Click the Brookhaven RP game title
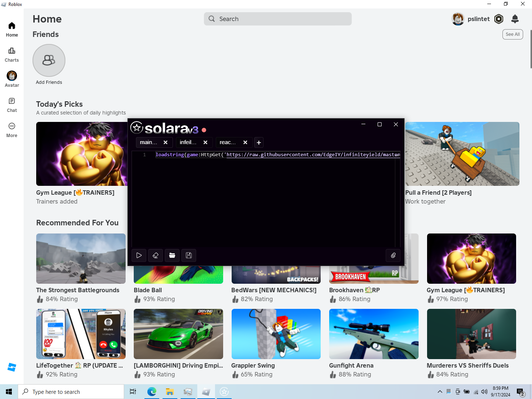Viewport: 532px width, 399px height. [x=354, y=290]
